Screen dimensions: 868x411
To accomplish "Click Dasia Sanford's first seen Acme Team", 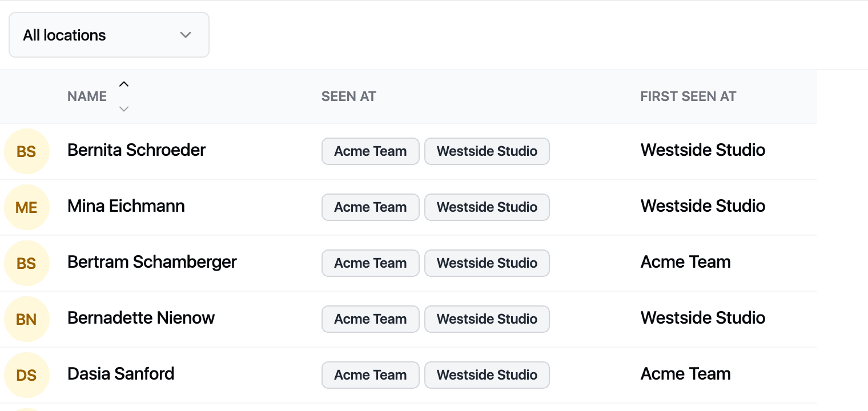I will [x=686, y=374].
